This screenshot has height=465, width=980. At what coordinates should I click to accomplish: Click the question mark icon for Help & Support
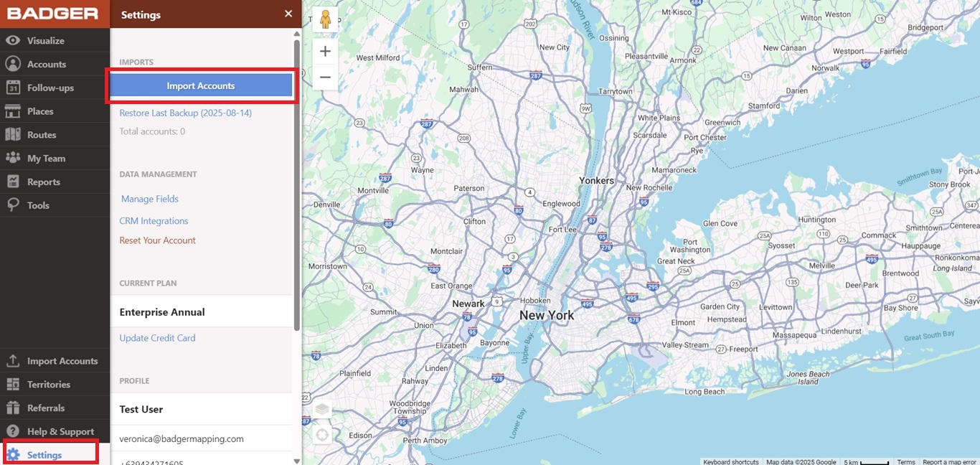click(13, 431)
